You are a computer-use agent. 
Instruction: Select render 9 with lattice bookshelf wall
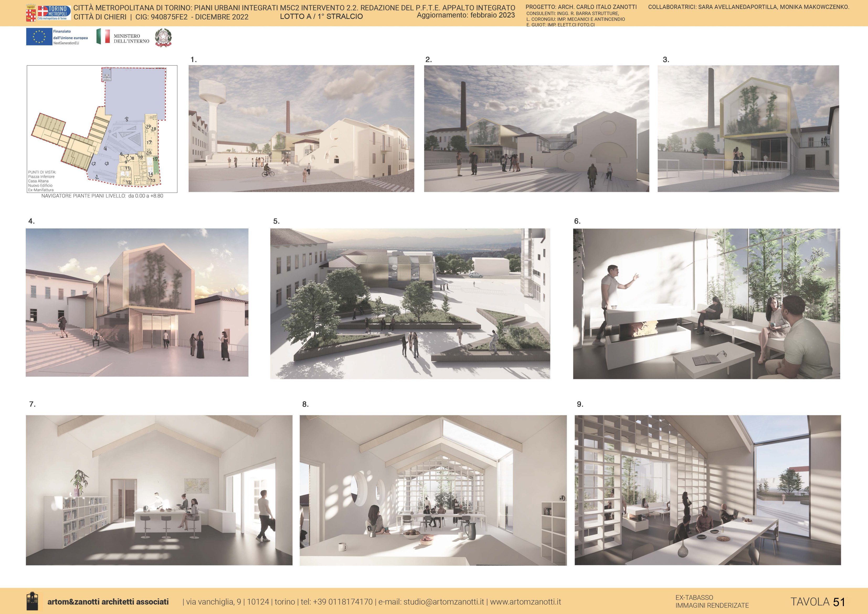click(x=707, y=490)
